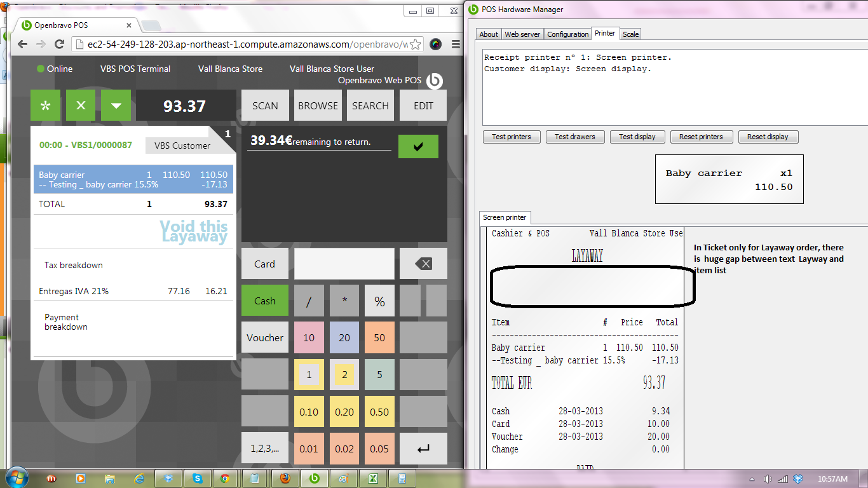The width and height of the screenshot is (868, 488).
Task: Click the green X delete-receipt icon
Action: 81,105
